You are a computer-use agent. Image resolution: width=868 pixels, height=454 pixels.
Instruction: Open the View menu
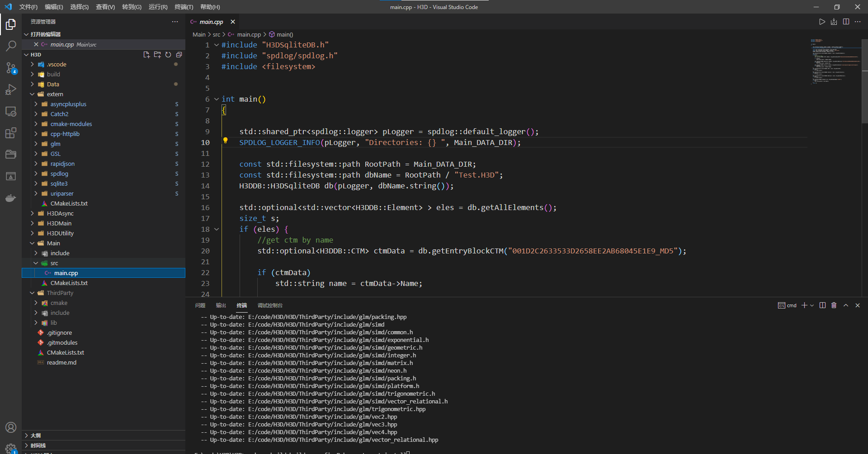tap(105, 7)
